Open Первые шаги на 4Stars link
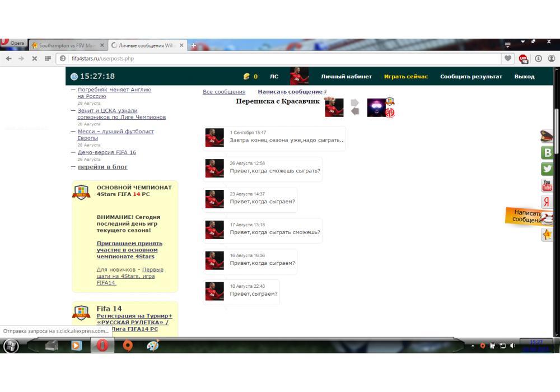The image size is (560, 392). (x=130, y=276)
